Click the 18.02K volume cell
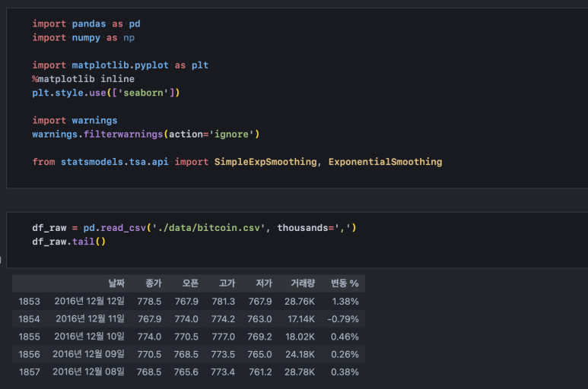Viewport: 588px width, 389px height. coord(300,337)
